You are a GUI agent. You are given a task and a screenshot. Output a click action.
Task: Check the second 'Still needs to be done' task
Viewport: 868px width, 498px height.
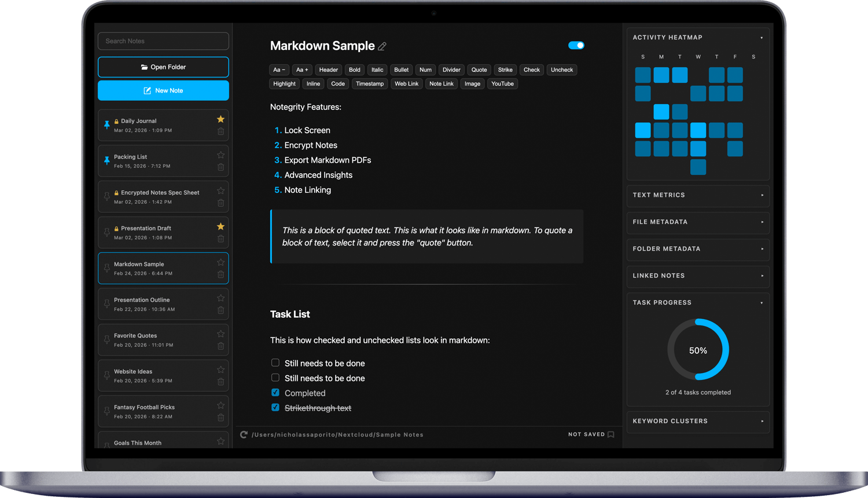[275, 378]
